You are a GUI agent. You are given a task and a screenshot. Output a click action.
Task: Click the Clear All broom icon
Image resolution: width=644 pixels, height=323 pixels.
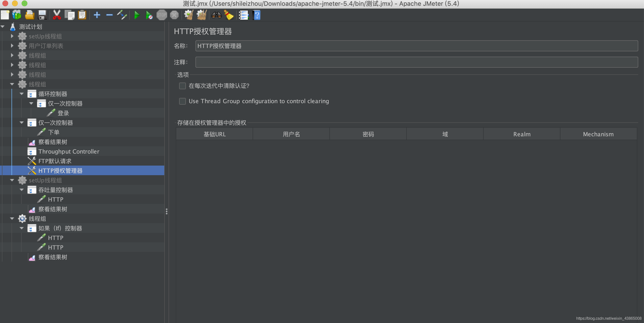click(201, 15)
